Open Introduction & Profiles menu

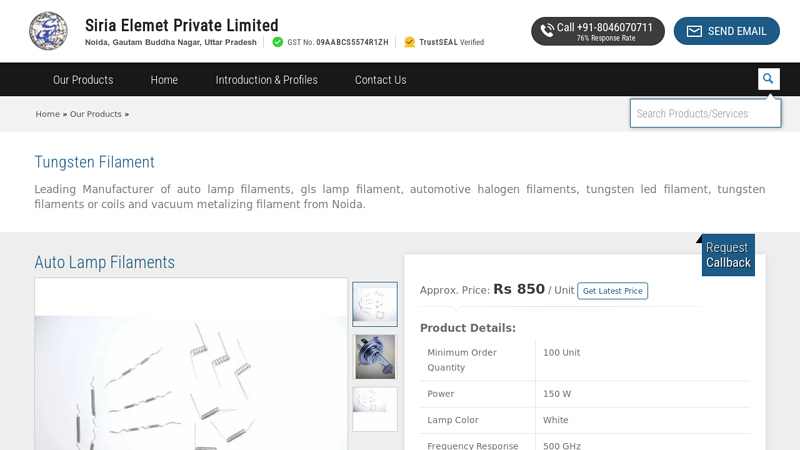266,80
